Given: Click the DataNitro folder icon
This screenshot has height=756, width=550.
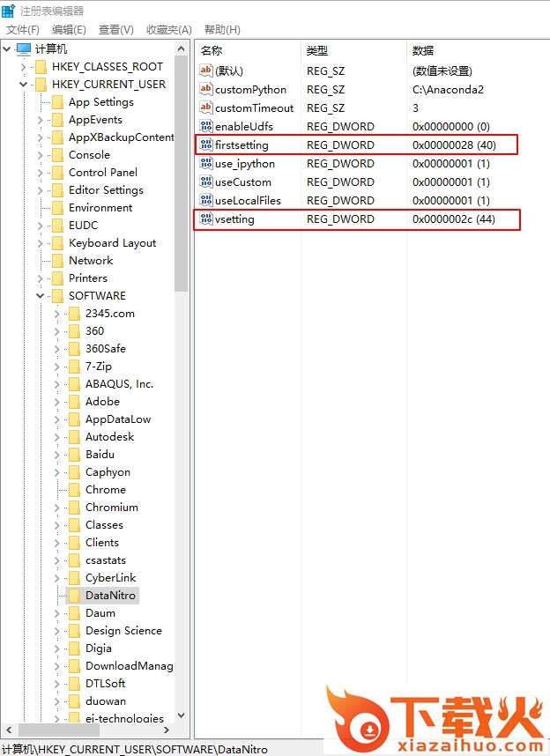Looking at the screenshot, I should coord(74,595).
